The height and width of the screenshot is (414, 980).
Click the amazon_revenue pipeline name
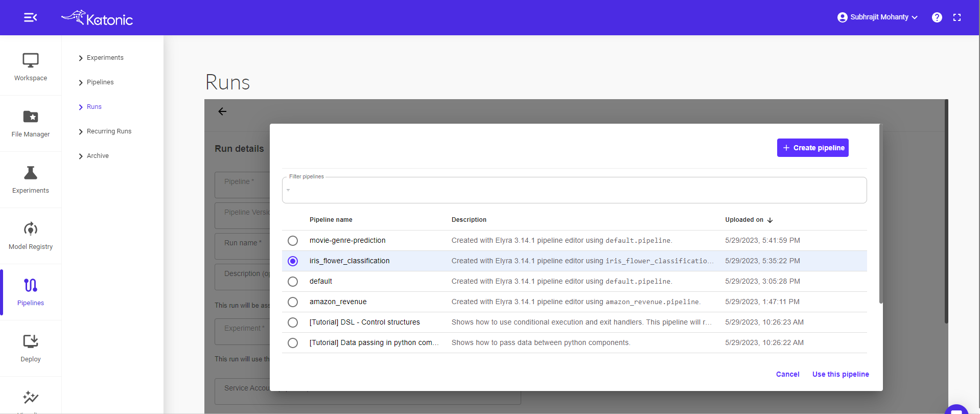[x=338, y=302]
